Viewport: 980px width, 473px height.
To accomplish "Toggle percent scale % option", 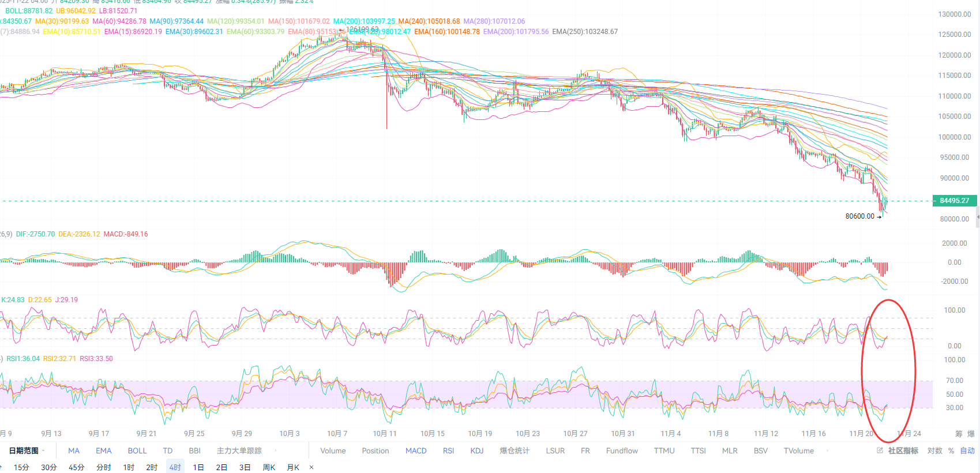I will tap(951, 451).
